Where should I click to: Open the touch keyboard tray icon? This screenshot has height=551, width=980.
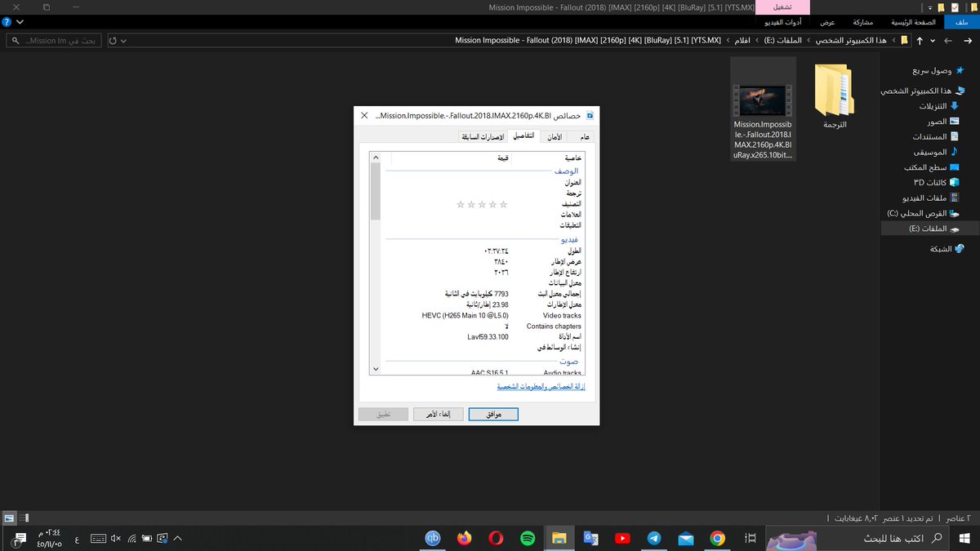[98, 539]
